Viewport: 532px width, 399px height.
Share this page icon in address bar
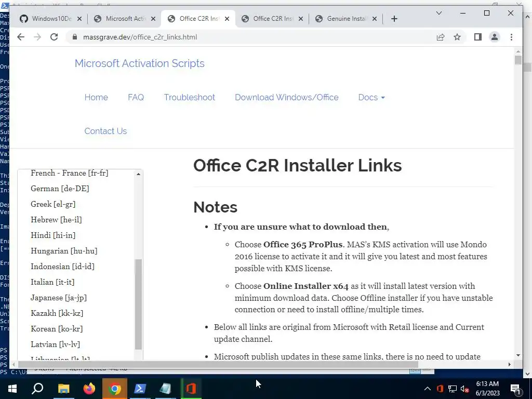pyautogui.click(x=441, y=37)
